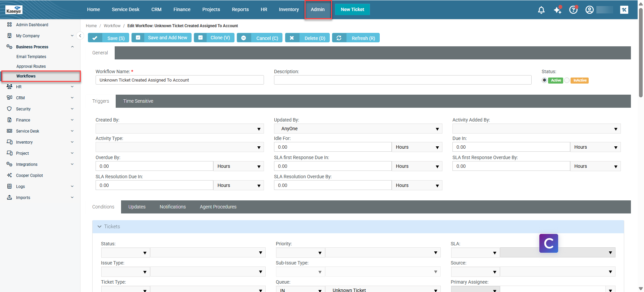The height and width of the screenshot is (292, 644).
Task: Click the Kaseya logo in top-left corner
Action: pyautogui.click(x=14, y=10)
